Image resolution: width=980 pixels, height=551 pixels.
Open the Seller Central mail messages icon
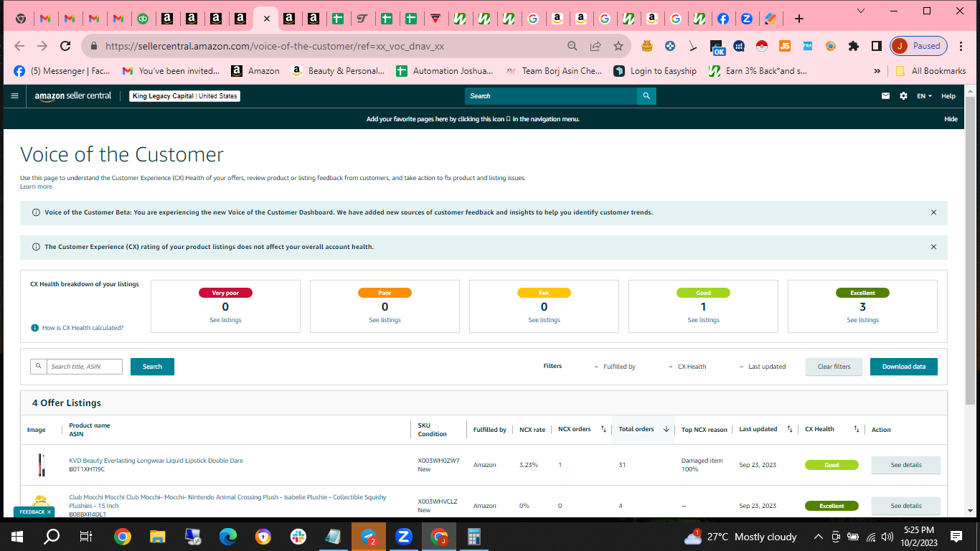pyautogui.click(x=885, y=95)
